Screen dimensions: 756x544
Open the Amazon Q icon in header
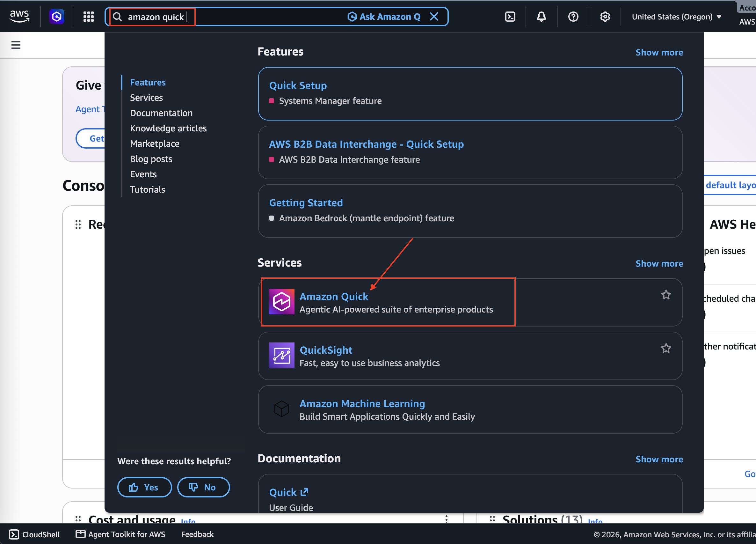click(57, 16)
